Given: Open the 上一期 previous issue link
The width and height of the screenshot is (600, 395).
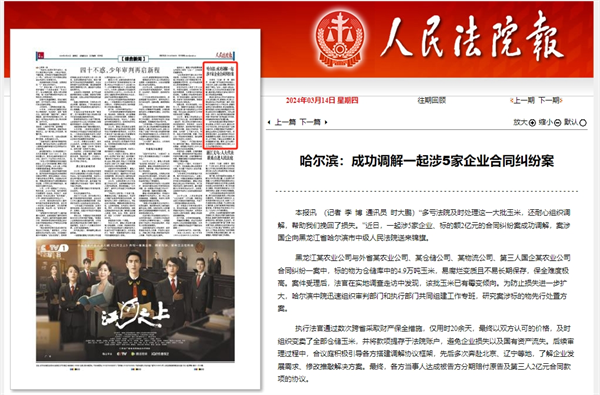Looking at the screenshot, I should coord(523,101).
